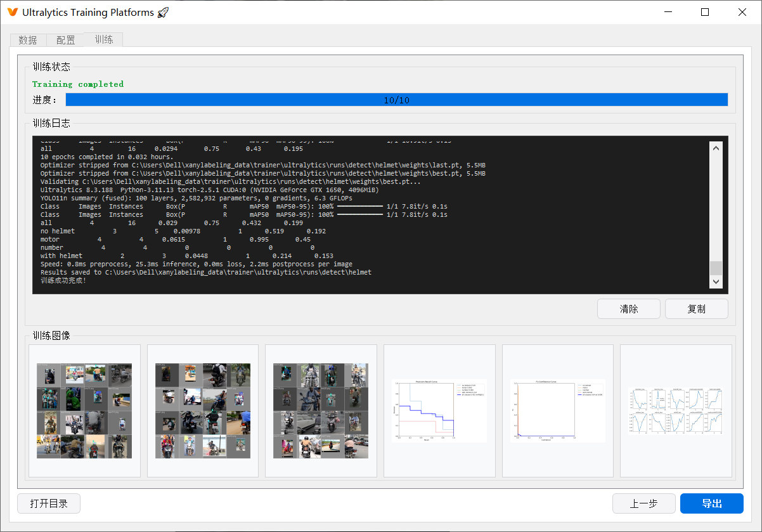Switch to the 数据 tab
The width and height of the screenshot is (762, 532).
pos(28,40)
